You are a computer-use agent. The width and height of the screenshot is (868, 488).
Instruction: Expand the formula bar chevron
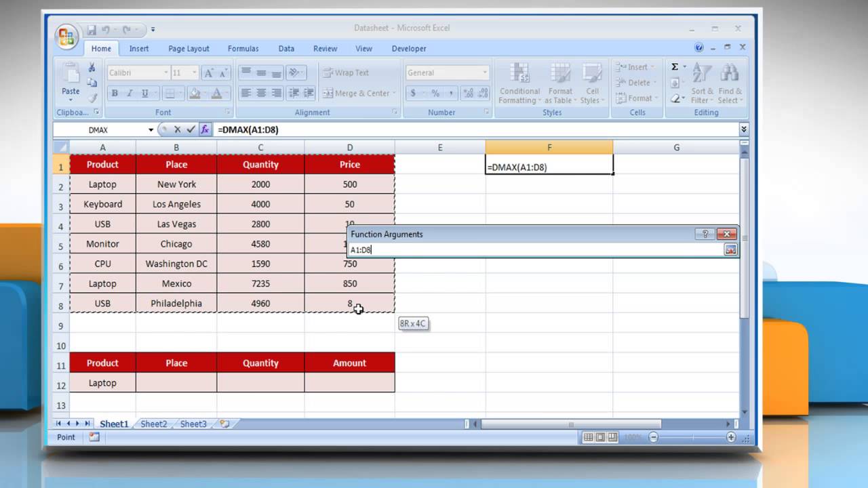744,129
